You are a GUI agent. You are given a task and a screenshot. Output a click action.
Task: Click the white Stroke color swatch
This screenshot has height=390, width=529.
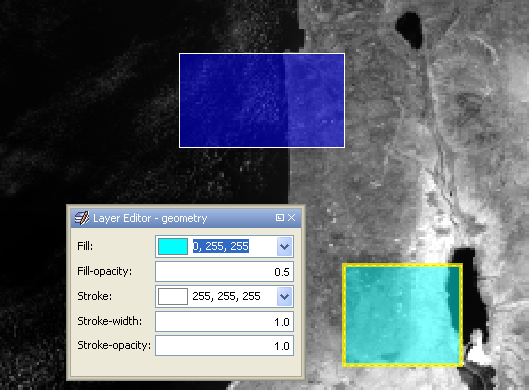[173, 296]
